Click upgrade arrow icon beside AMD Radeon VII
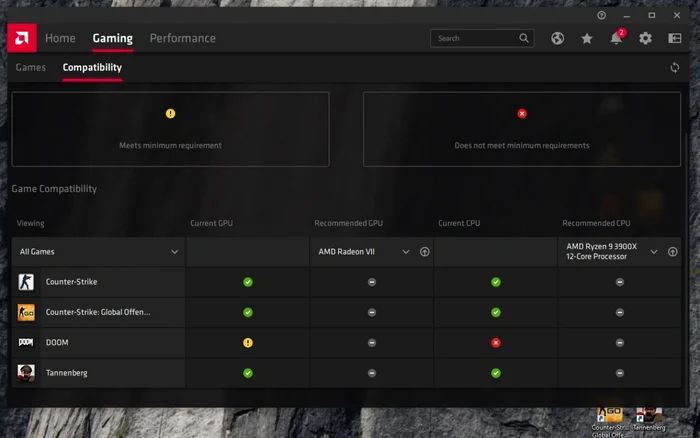This screenshot has width=700, height=438. tap(425, 252)
